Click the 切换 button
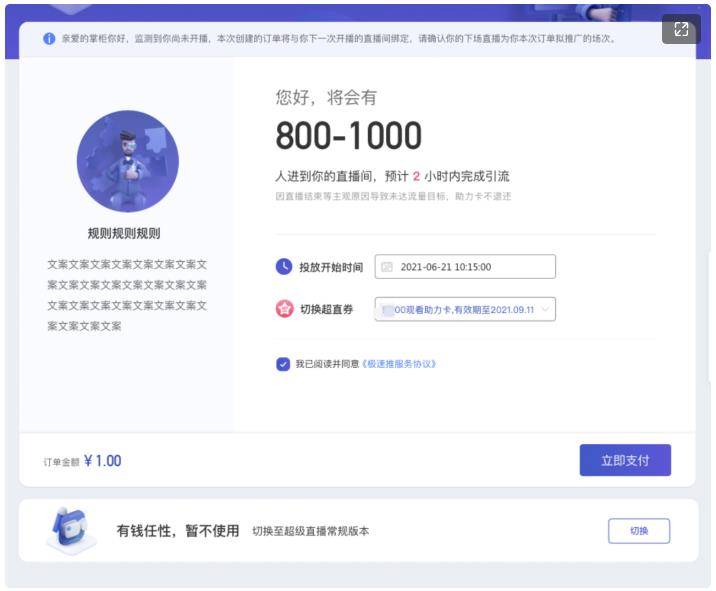The image size is (716, 591). click(639, 531)
